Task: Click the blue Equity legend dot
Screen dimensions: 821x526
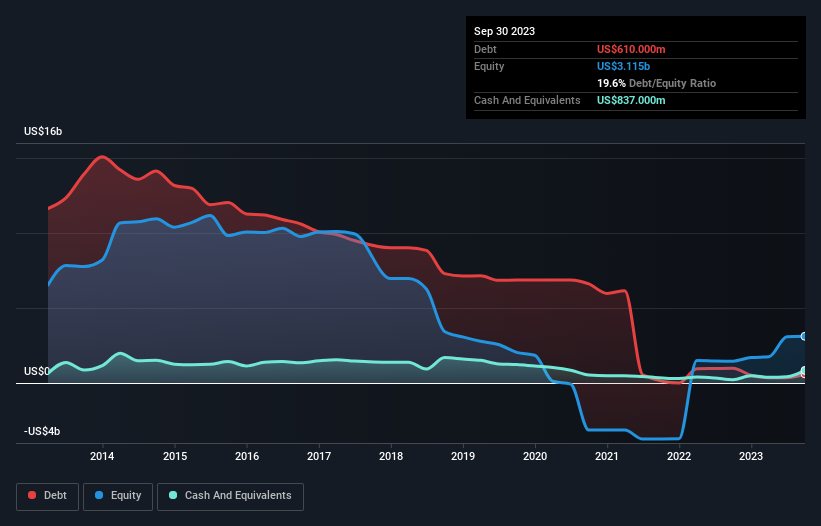Action: (99, 495)
